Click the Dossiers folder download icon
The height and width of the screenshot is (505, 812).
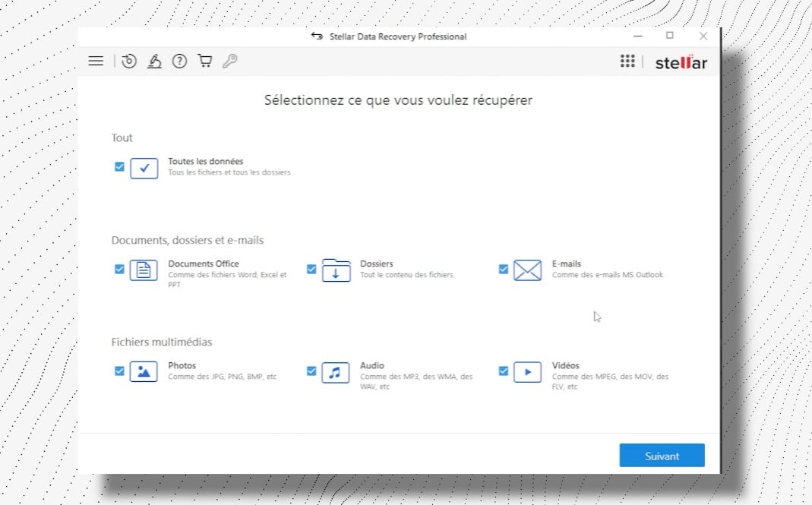(335, 270)
